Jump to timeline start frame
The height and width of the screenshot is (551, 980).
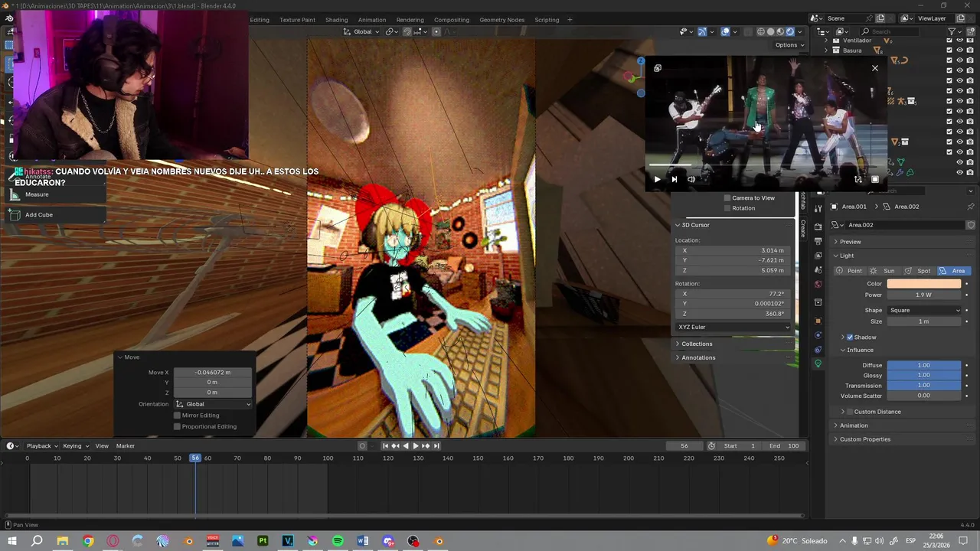(x=385, y=446)
